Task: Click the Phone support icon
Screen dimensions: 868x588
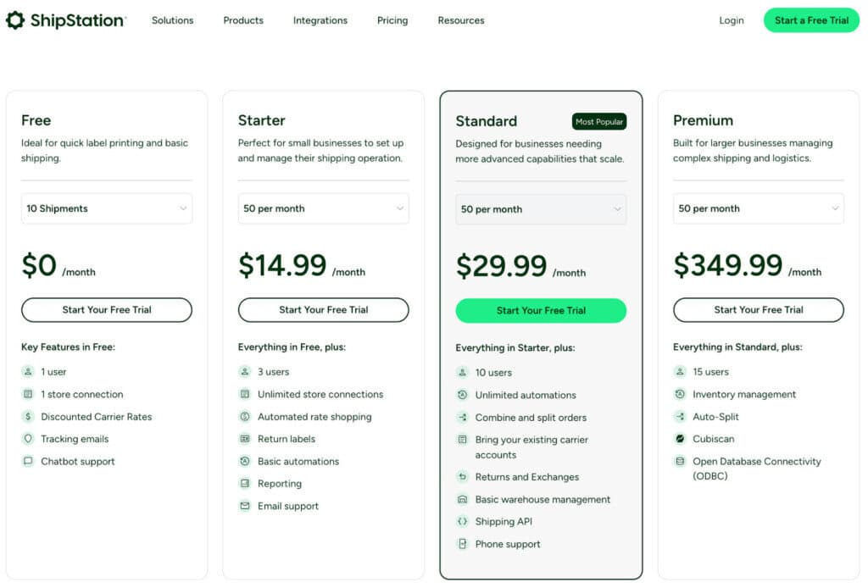Action: (462, 545)
